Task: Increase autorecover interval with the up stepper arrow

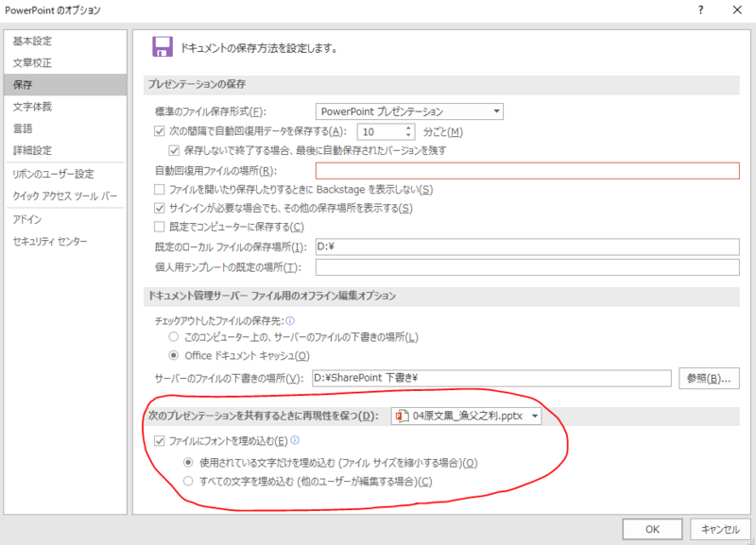Action: click(408, 128)
